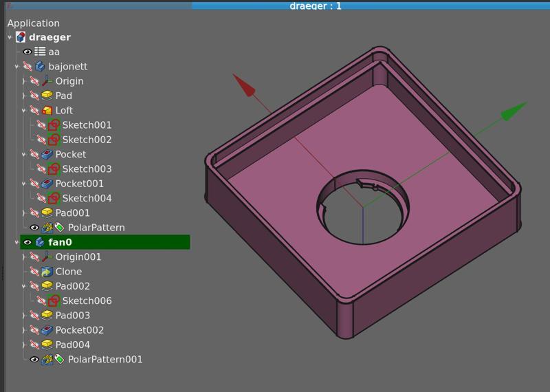The height and width of the screenshot is (392, 550).
Task: Collapse the Loft feature node
Action: click(x=23, y=110)
